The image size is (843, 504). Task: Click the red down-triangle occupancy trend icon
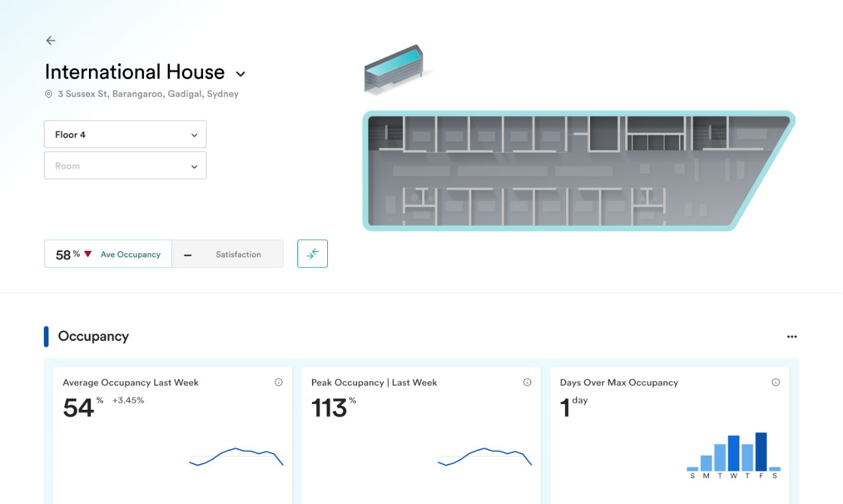(88, 254)
